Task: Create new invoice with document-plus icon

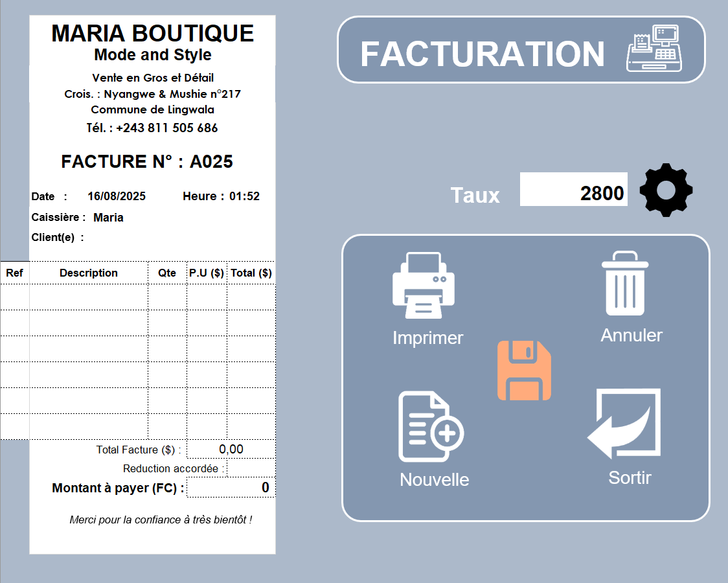Action: (x=431, y=427)
